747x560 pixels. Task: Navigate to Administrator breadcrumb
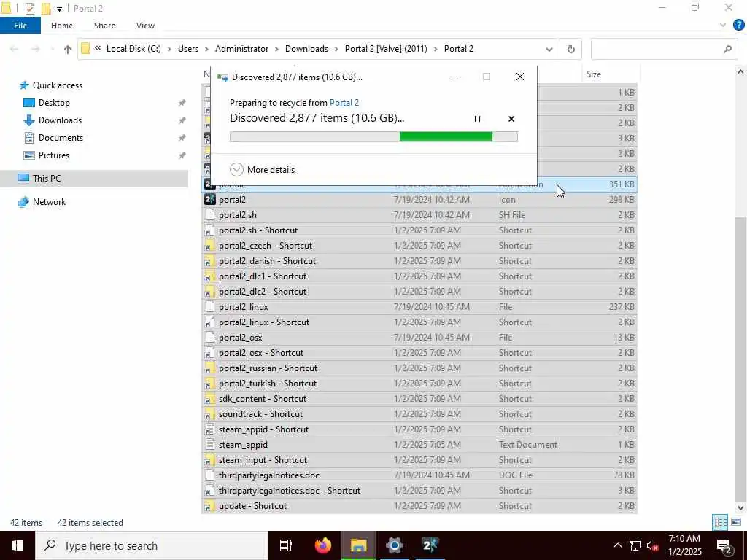241,49
